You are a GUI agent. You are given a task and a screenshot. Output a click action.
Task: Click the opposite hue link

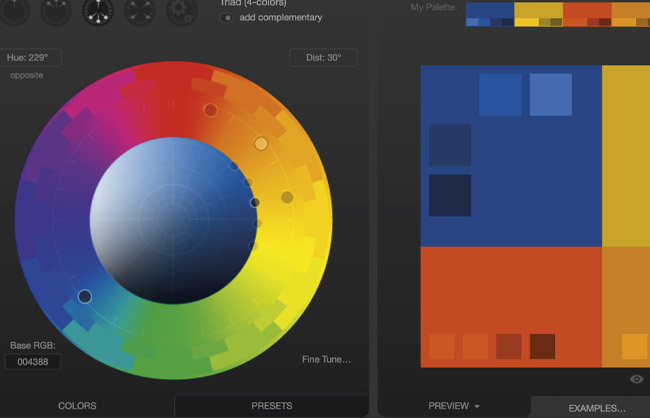click(27, 75)
